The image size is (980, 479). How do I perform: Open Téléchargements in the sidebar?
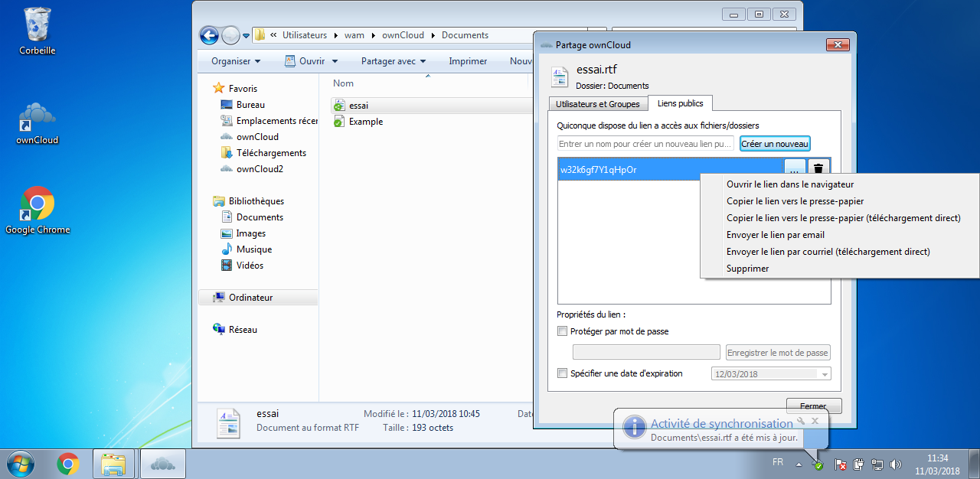tap(271, 153)
